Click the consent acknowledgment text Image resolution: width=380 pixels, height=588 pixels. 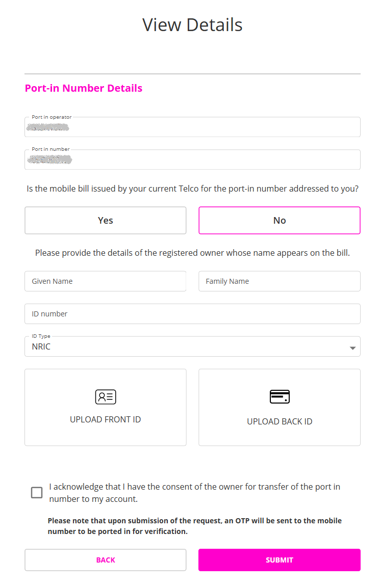[194, 492]
